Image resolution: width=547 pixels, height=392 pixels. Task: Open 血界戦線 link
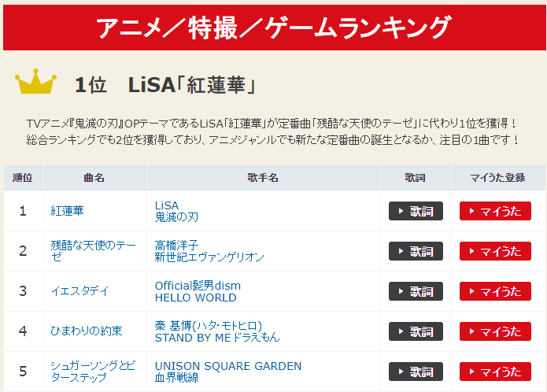pos(176,378)
